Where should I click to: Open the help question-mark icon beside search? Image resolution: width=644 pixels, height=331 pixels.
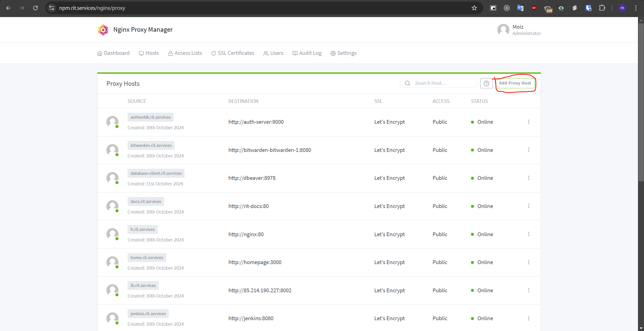(486, 83)
